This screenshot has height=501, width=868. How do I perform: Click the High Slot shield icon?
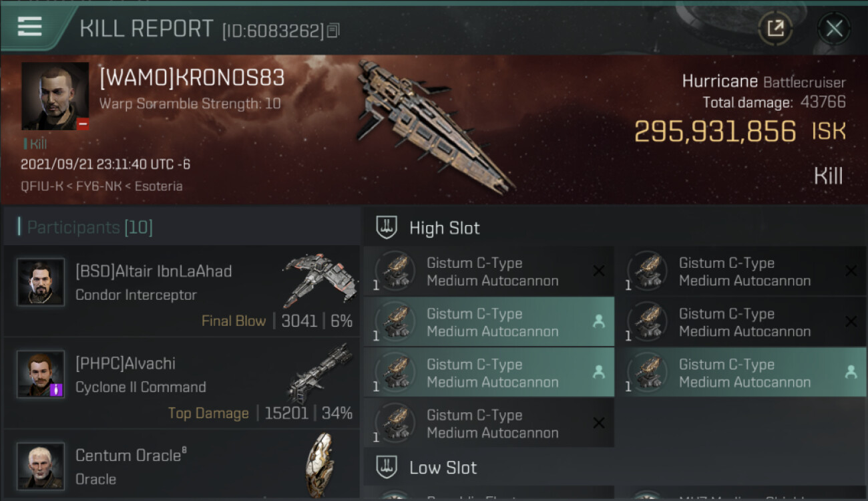(x=387, y=227)
